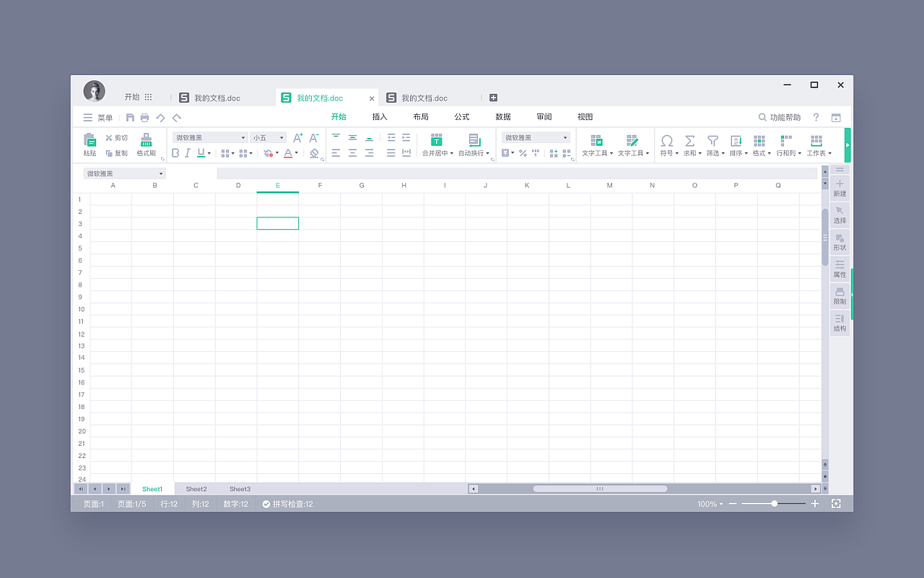Decrease font size with A- icon
This screenshot has height=578, width=924.
click(314, 137)
